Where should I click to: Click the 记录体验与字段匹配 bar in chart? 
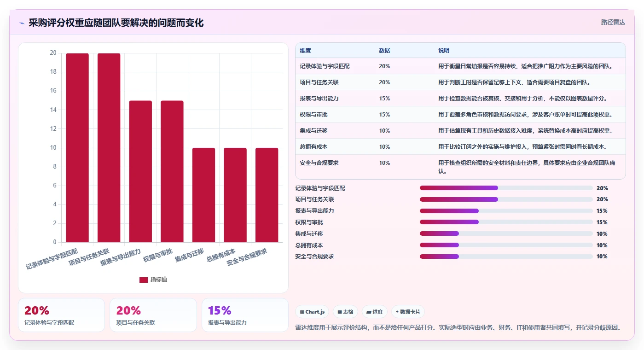pos(77,148)
